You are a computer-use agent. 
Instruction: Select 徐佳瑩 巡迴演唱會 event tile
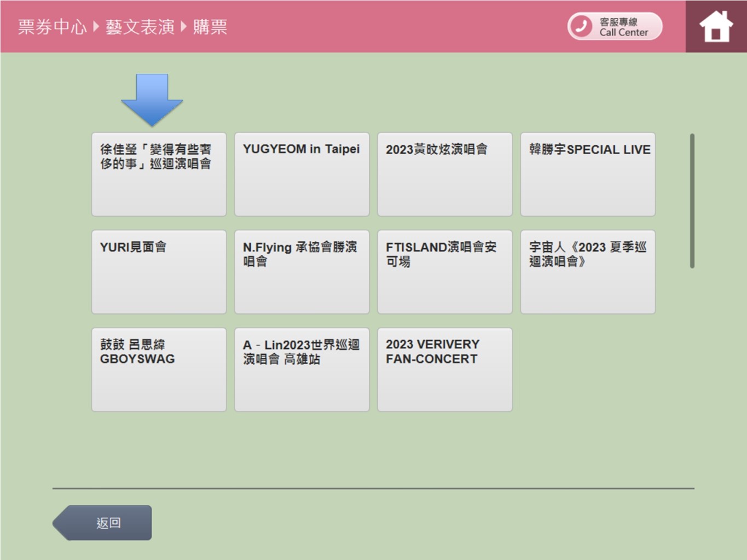tap(159, 174)
